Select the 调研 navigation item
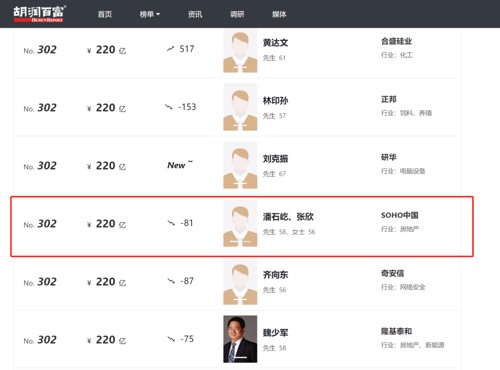 click(x=237, y=14)
